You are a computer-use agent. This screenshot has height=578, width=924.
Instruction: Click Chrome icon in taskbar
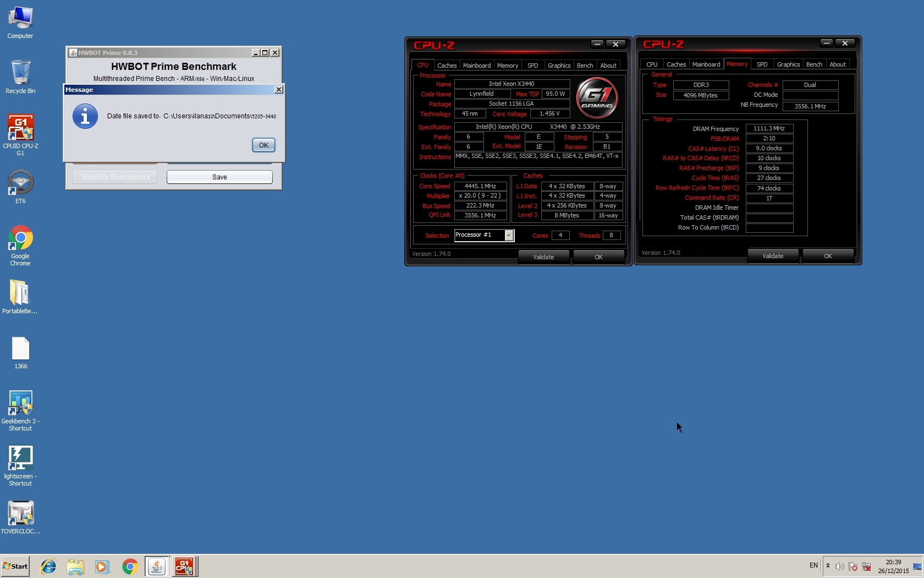tap(130, 566)
